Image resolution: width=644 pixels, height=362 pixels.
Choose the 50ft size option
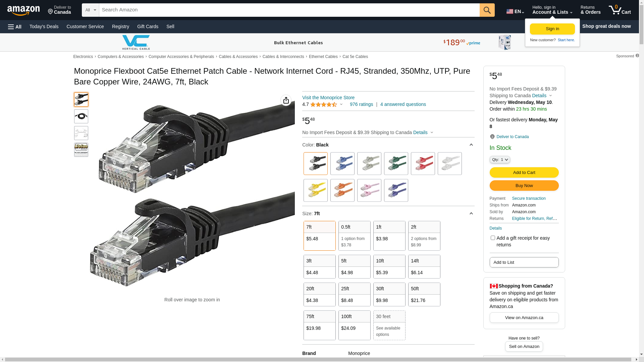tap(424, 294)
